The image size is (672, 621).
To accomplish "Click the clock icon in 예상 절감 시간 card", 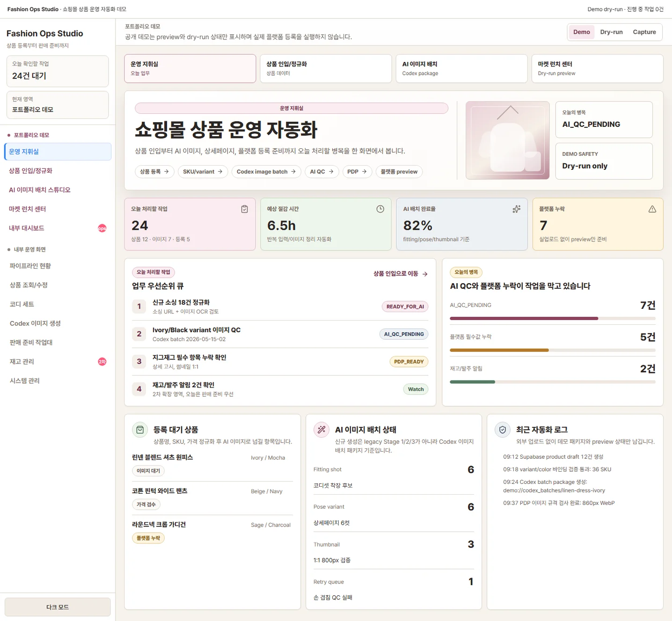I will pyautogui.click(x=380, y=209).
